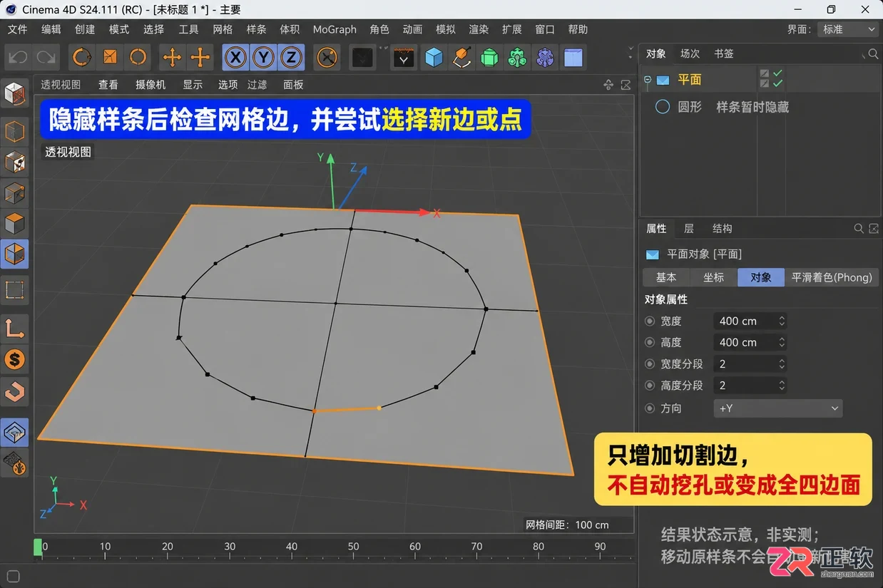Open the 基本 attribute tab
The height and width of the screenshot is (588, 883).
click(666, 277)
